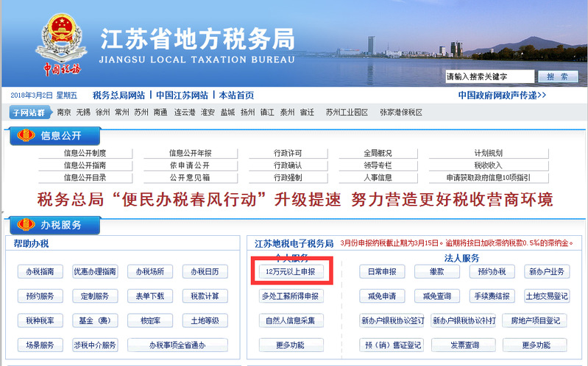Open 信息公开指南 item
Image resolution: width=588 pixels, height=366 pixels.
[x=85, y=165]
